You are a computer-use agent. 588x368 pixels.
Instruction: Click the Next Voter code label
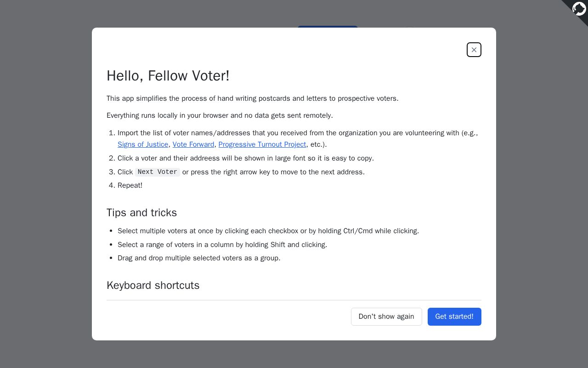click(x=158, y=172)
